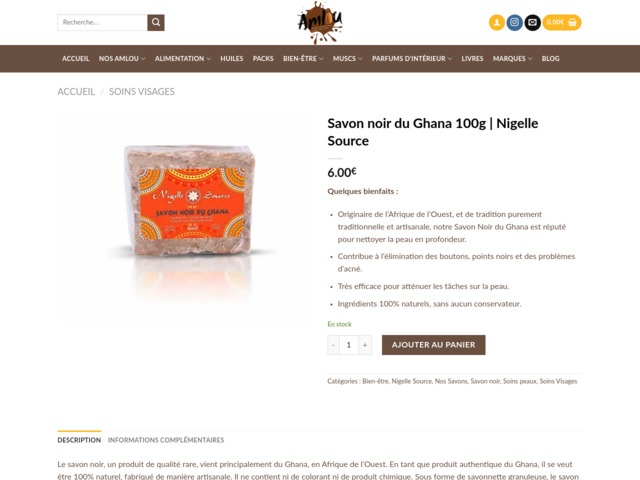Expand the Alimentation dropdown menu
This screenshot has width=640, height=480.
[182, 59]
